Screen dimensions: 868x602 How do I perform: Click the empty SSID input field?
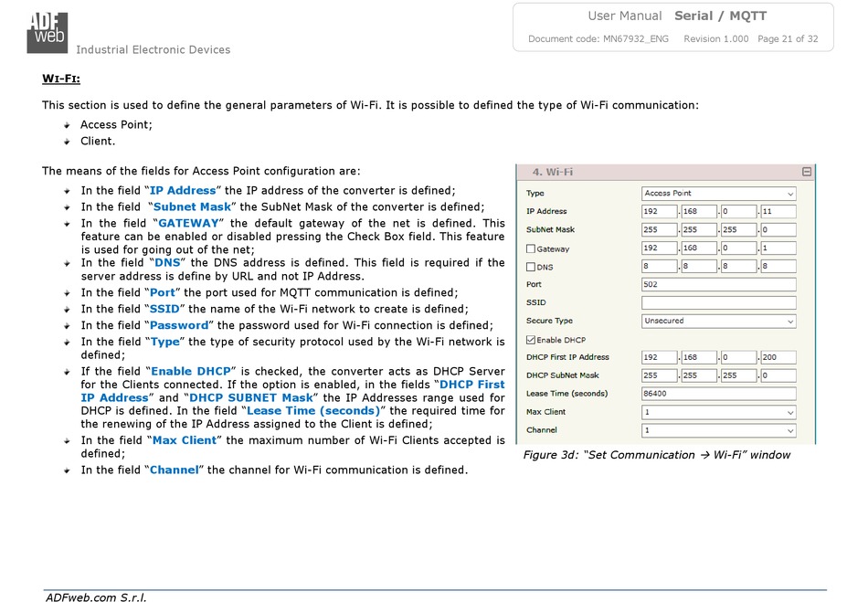click(x=718, y=303)
